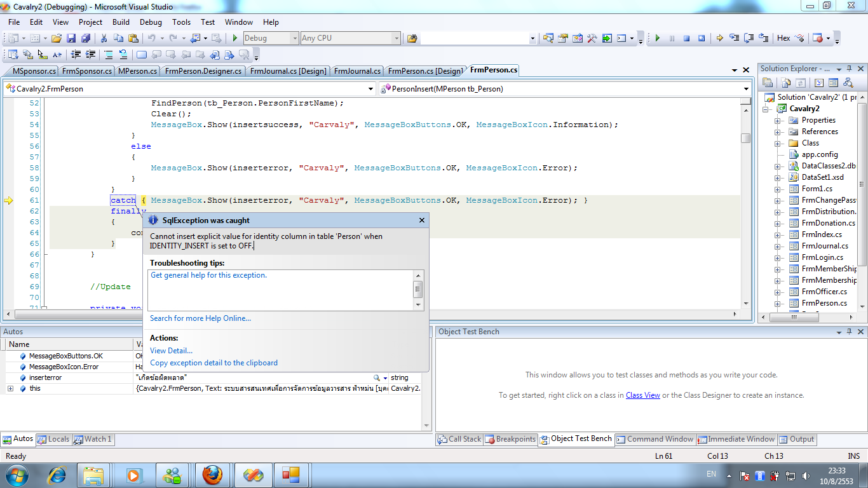Viewport: 868px width, 488px height.
Task: Open File with the yellow folder toolbar icon
Action: [x=57, y=38]
